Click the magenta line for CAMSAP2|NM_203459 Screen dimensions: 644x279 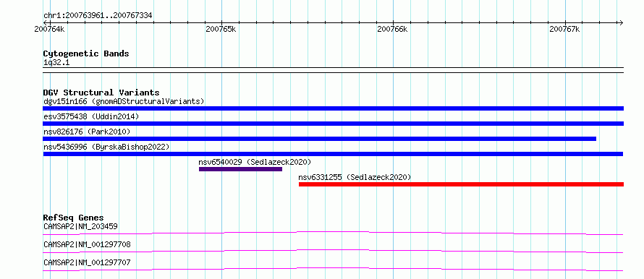click(x=333, y=233)
